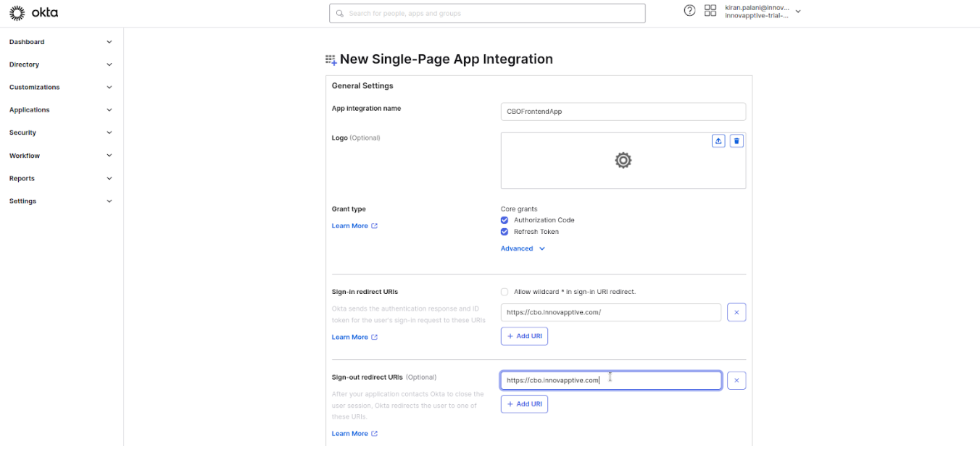980x457 pixels.
Task: Expand the Applications sidebar section
Action: [x=61, y=110]
